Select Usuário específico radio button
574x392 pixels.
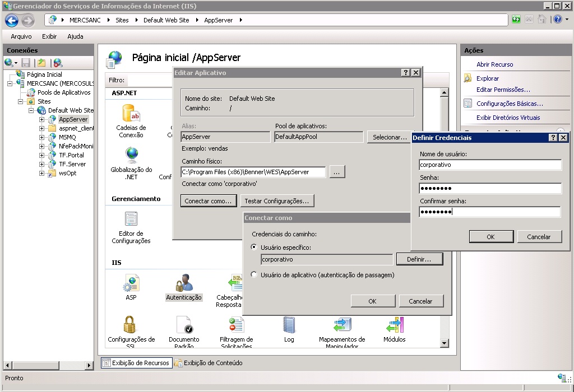pos(254,247)
